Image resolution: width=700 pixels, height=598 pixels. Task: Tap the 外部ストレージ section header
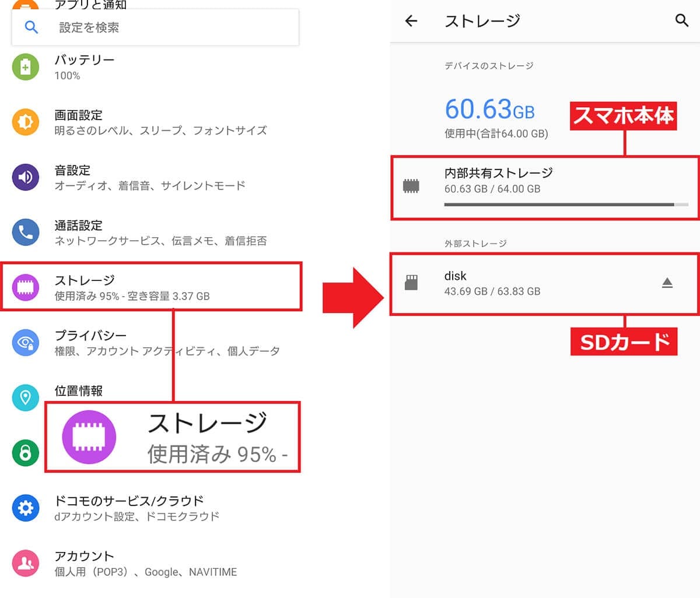tap(475, 244)
